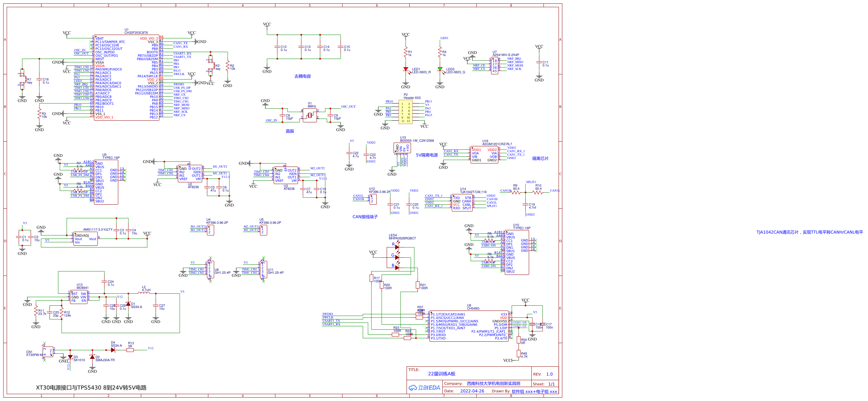Click the U8 CH549G chip body
This screenshot has height=401, width=868.
tap(469, 326)
